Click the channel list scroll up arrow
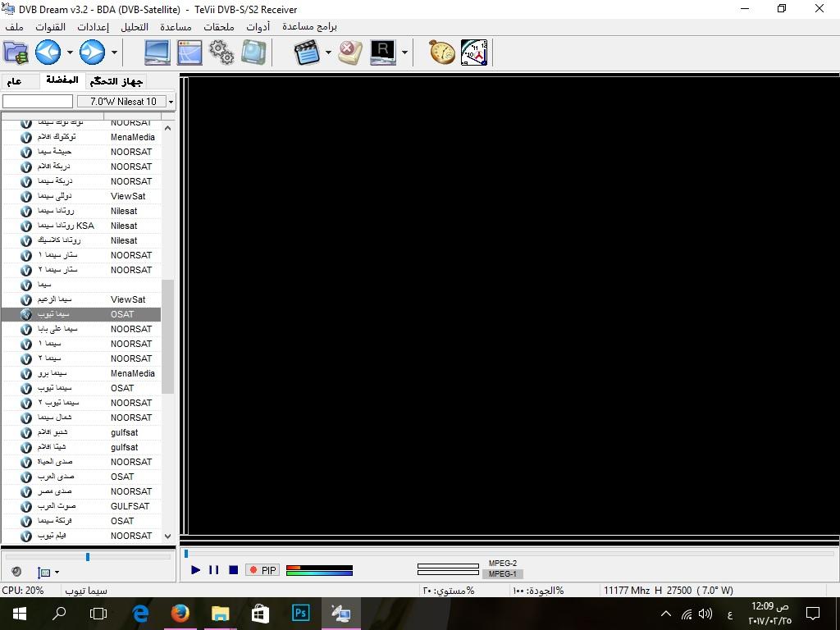Viewport: 840px width, 630px height. [x=167, y=128]
